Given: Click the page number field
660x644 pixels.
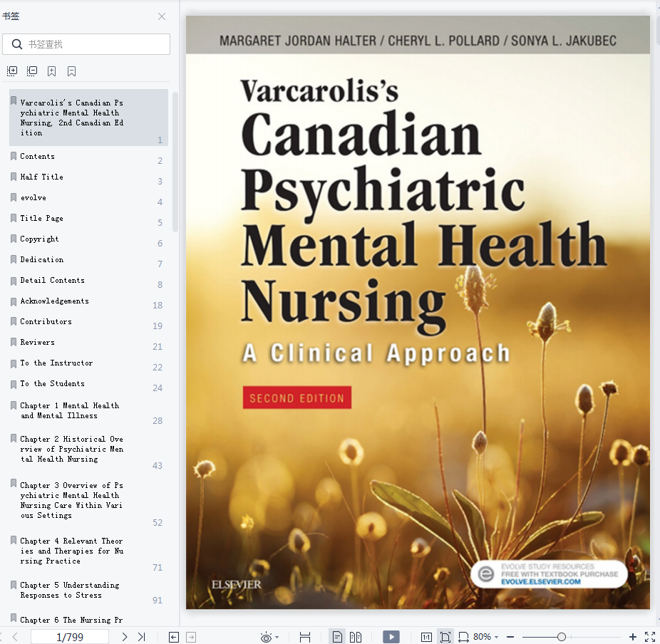Looking at the screenshot, I should click(x=70, y=637).
